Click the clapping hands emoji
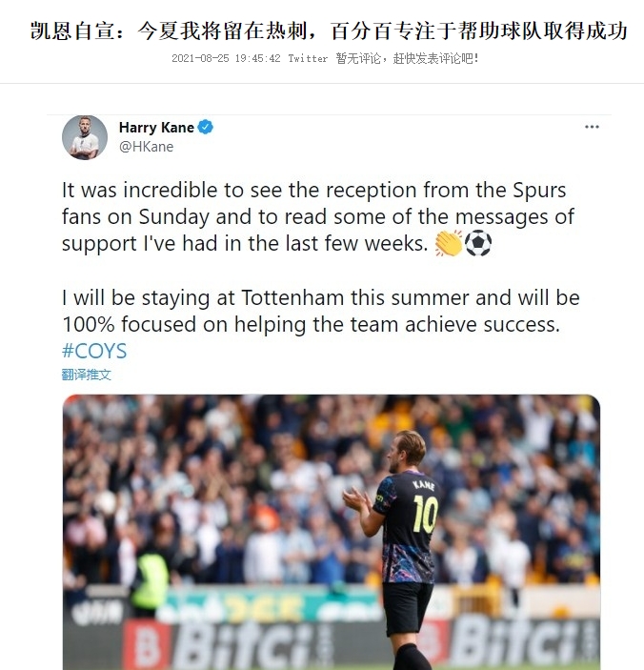644x670 pixels. 449,243
